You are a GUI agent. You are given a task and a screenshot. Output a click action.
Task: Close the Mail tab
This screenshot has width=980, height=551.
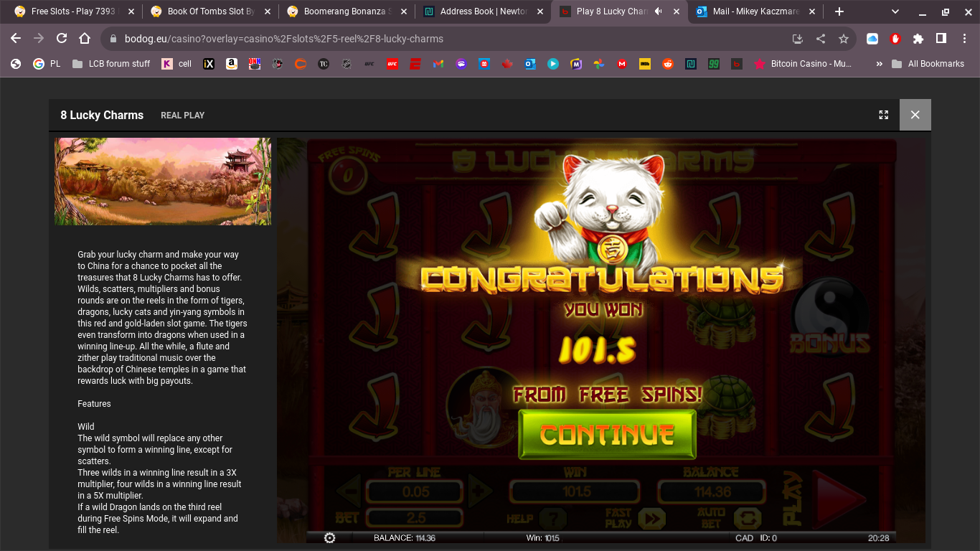coord(812,11)
